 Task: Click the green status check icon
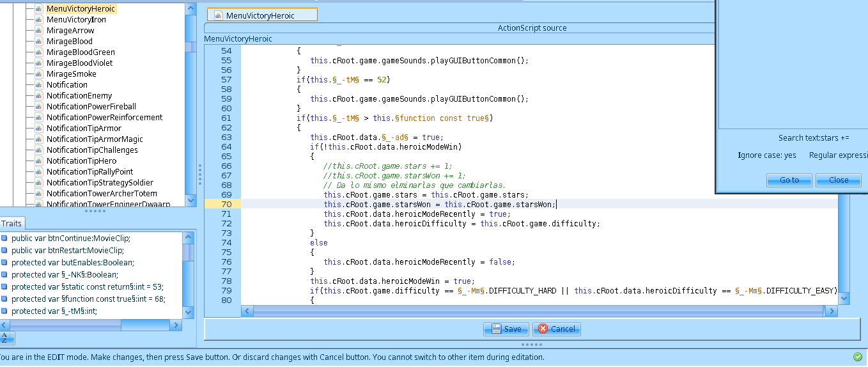857,357
